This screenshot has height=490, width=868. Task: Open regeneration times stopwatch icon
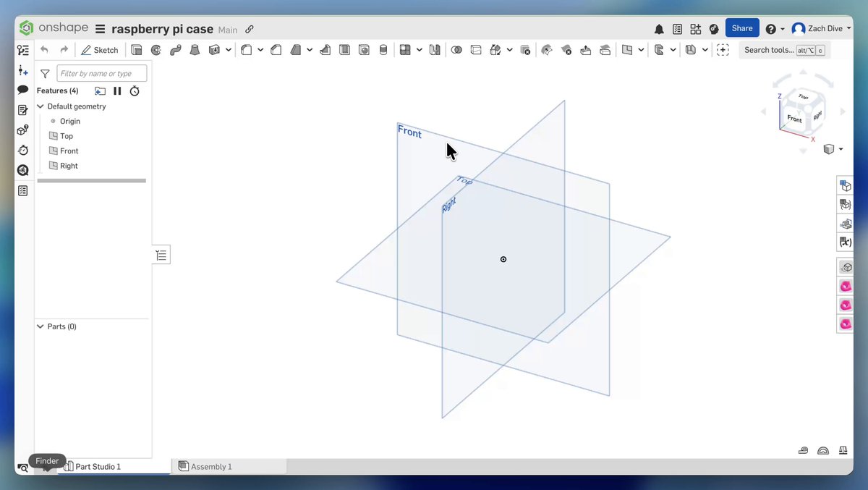pyautogui.click(x=135, y=90)
